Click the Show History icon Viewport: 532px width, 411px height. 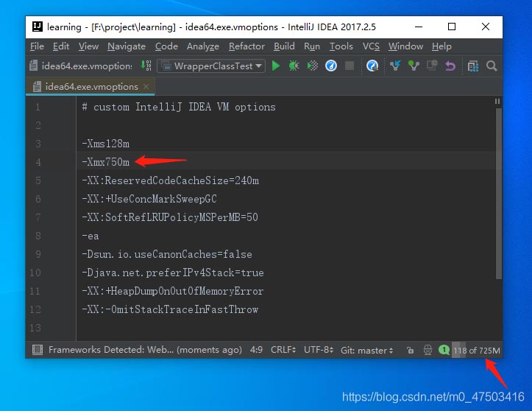[432, 66]
